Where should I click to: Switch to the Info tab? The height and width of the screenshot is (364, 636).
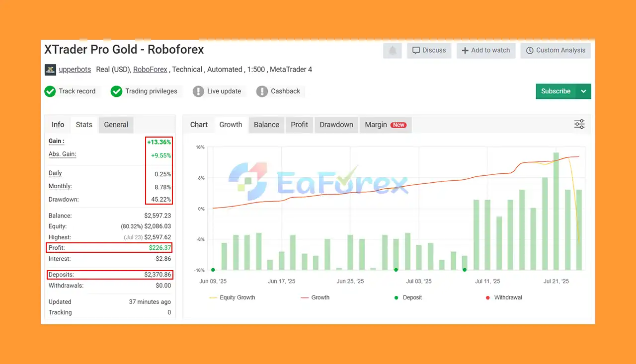pyautogui.click(x=58, y=125)
